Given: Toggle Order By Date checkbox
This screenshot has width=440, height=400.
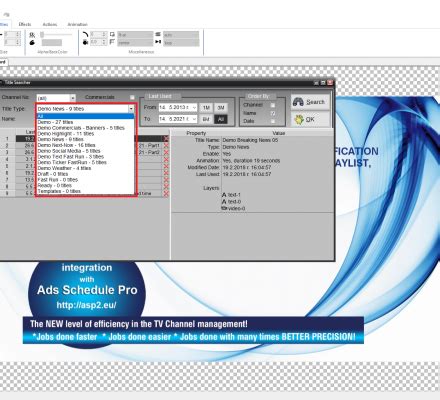Looking at the screenshot, I should 273,121.
